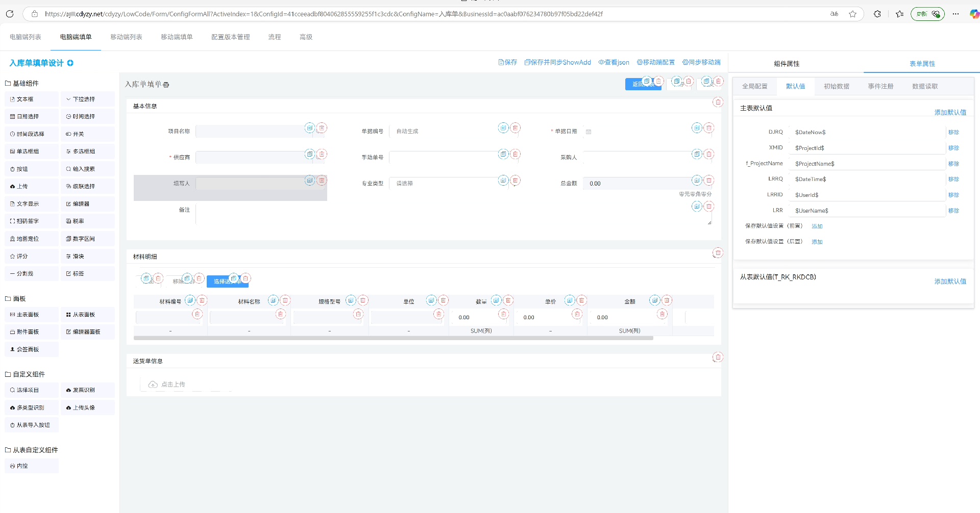This screenshot has height=513, width=980.
Task: Open the 事件注册 tab
Action: tap(880, 87)
